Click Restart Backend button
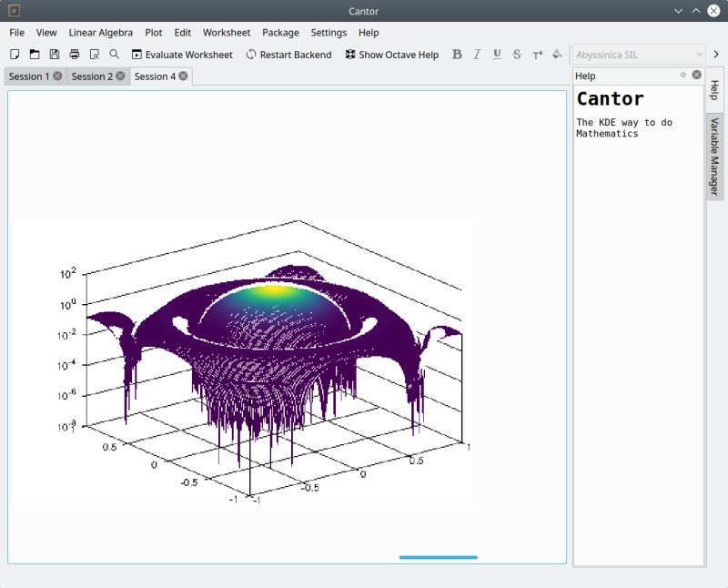Image resolution: width=728 pixels, height=588 pixels. pos(288,55)
